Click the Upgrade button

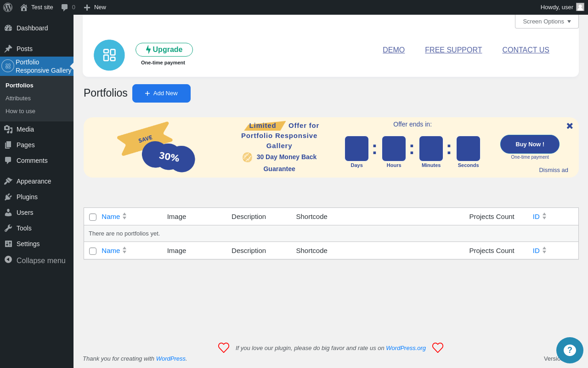[x=164, y=50]
